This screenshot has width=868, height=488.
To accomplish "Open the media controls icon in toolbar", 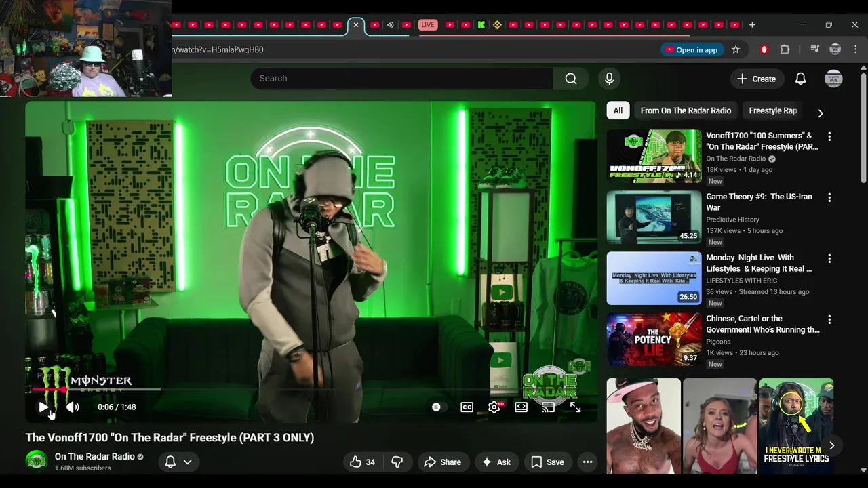I will [x=815, y=49].
